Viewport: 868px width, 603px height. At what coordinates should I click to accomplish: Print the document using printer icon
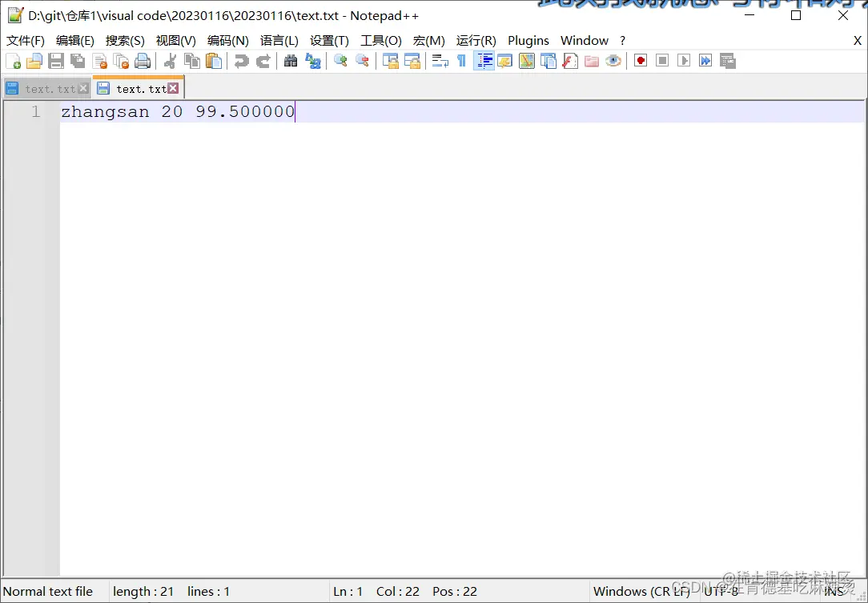pyautogui.click(x=143, y=61)
